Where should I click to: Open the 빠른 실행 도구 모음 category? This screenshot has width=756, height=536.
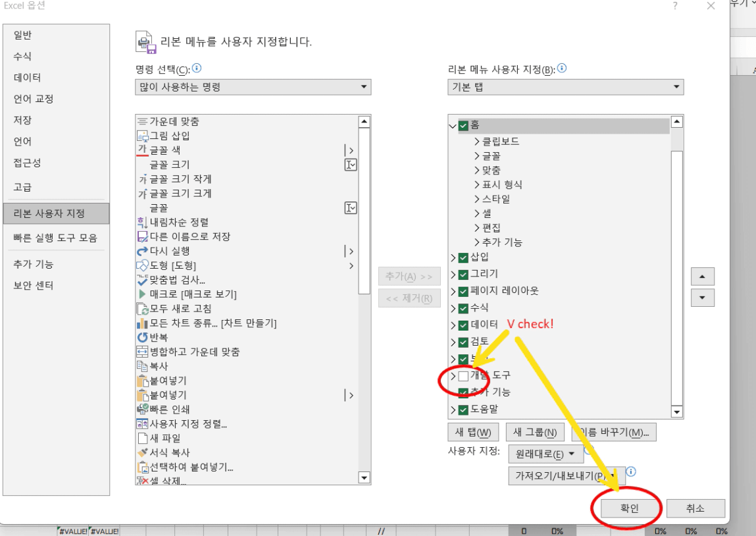coord(56,238)
